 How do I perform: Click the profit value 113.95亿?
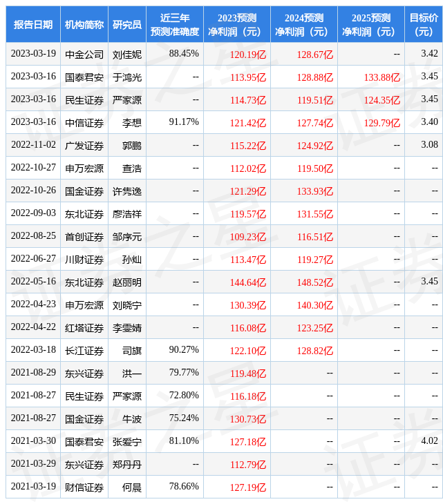coord(248,77)
